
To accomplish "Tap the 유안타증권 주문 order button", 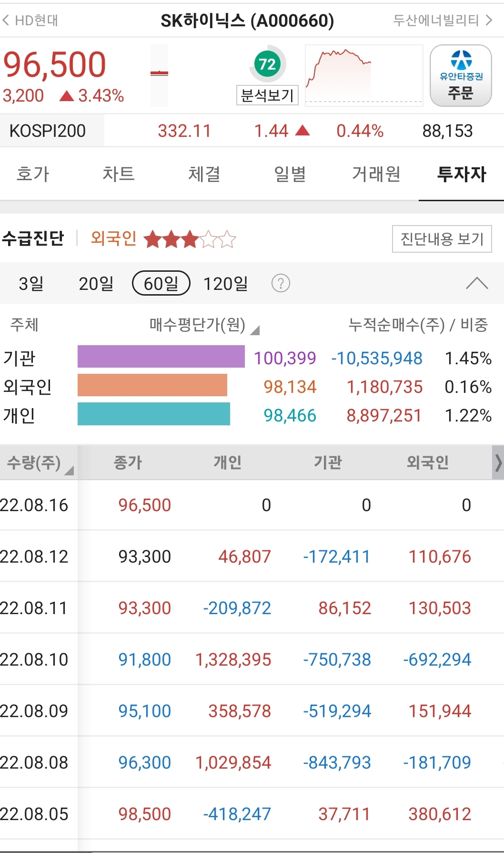I will click(461, 75).
